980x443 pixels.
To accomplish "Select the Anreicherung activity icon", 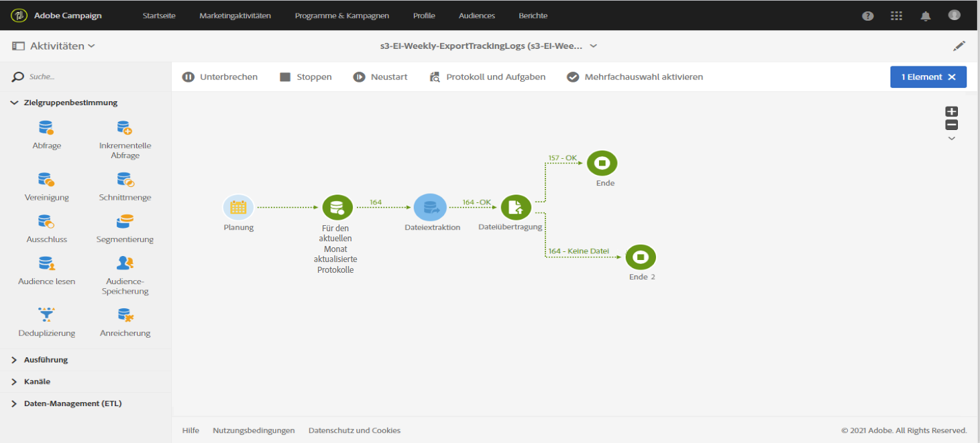I will [125, 314].
